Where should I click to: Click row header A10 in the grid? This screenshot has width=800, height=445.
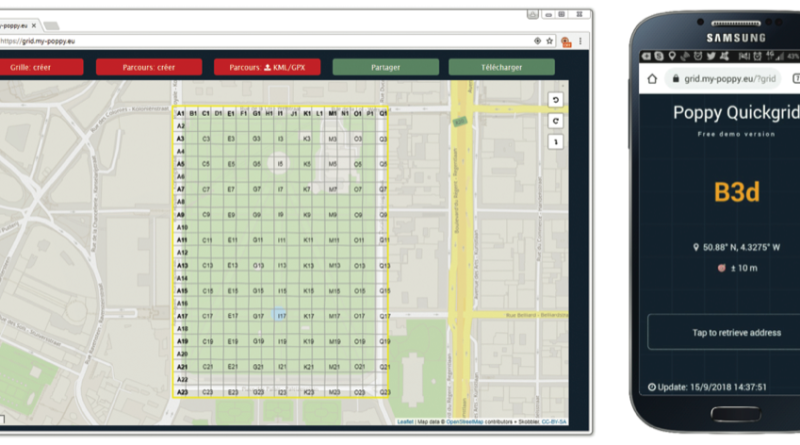(x=182, y=227)
